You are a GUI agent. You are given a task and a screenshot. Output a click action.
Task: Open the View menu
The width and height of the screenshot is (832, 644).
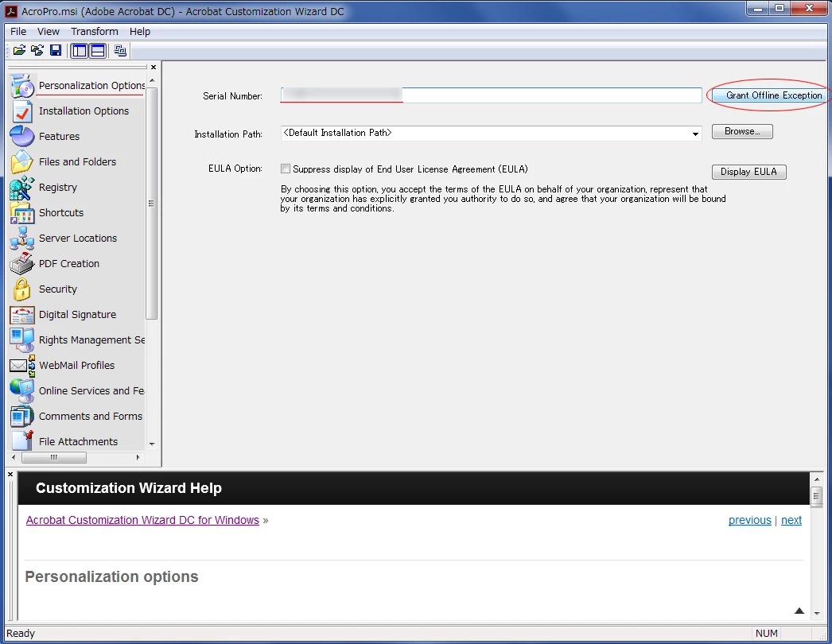(49, 31)
